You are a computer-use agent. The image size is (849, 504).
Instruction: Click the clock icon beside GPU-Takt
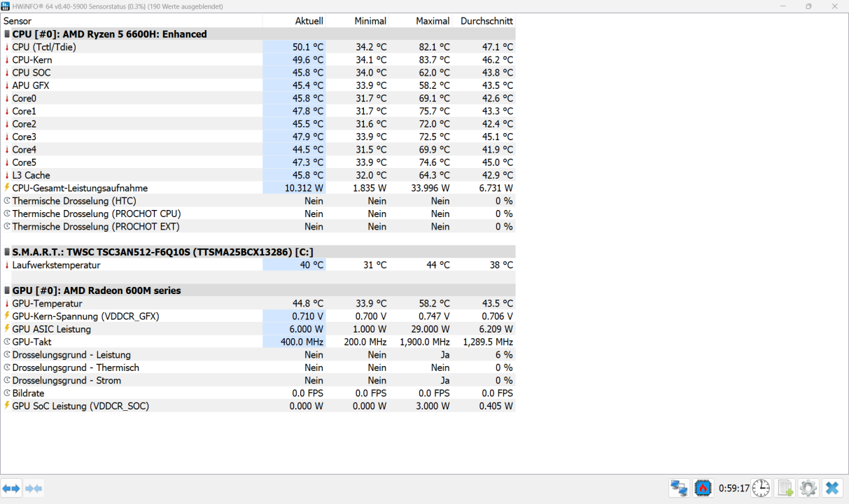tap(6, 342)
